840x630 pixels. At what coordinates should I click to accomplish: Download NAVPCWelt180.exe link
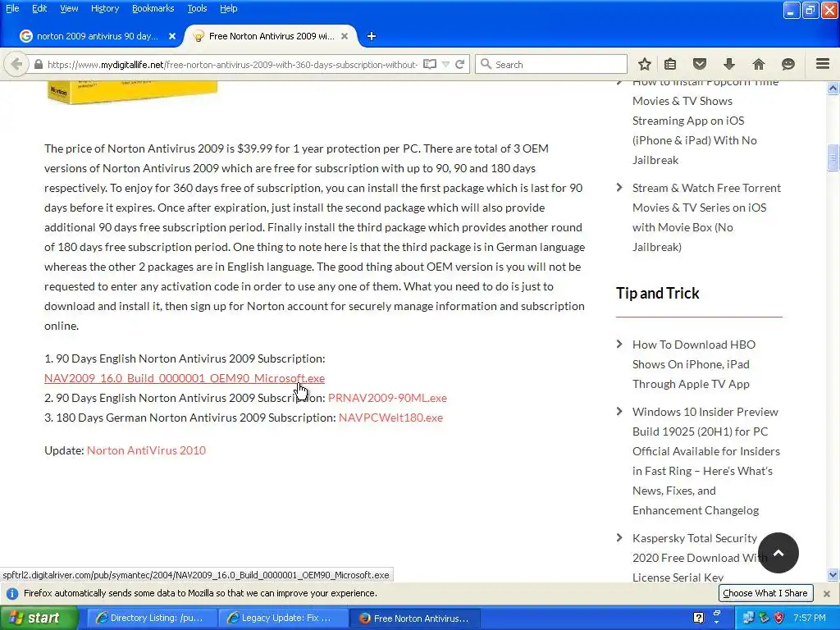click(x=390, y=418)
